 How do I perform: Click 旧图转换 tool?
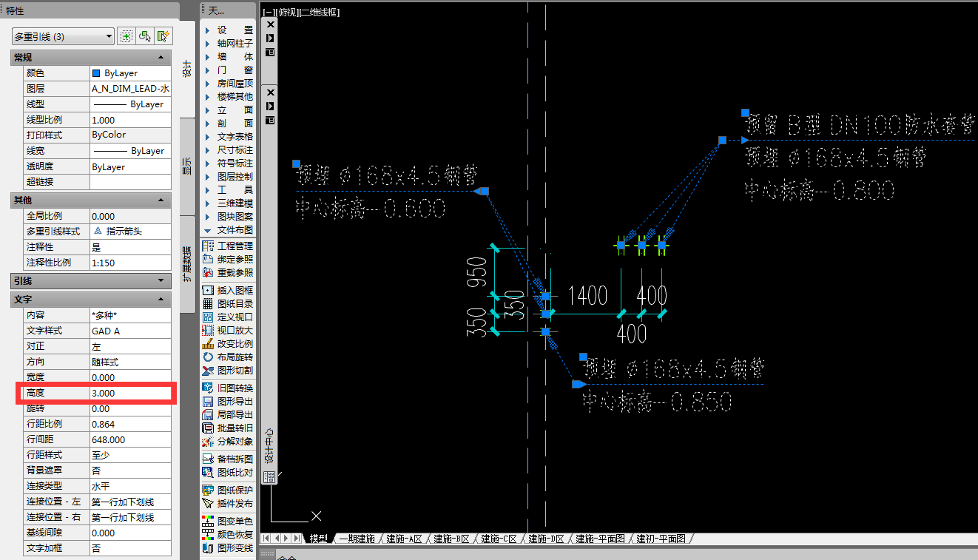[x=228, y=388]
